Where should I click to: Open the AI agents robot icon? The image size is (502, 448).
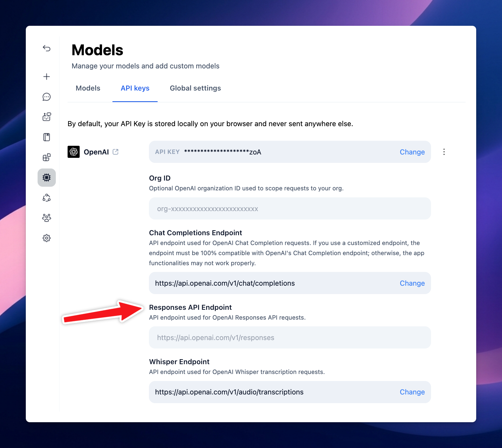click(47, 117)
